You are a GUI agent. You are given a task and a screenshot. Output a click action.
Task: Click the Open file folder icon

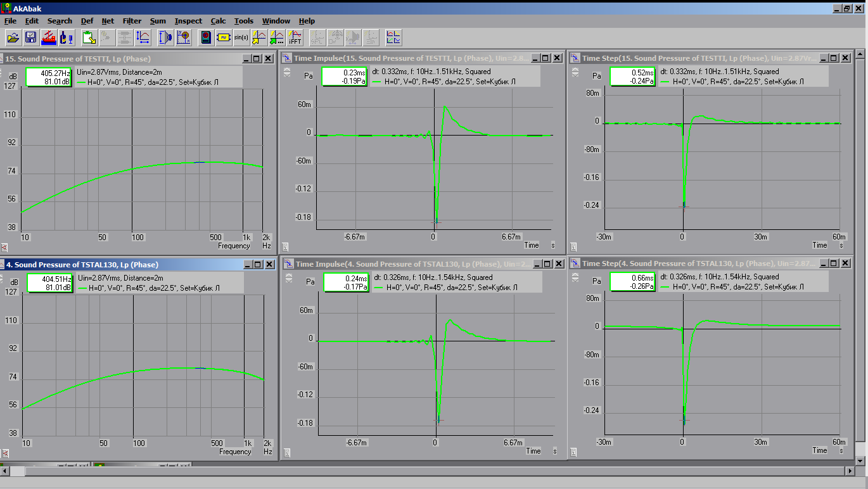(13, 38)
